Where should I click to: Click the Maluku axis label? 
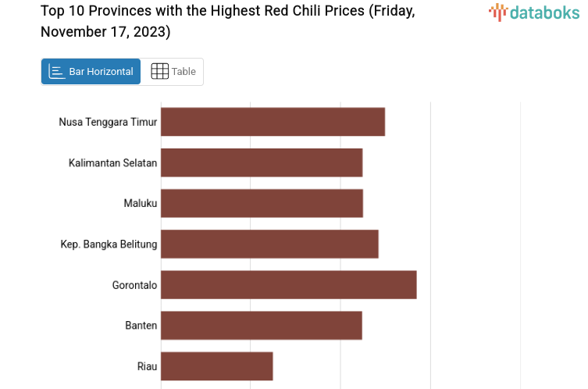click(141, 203)
